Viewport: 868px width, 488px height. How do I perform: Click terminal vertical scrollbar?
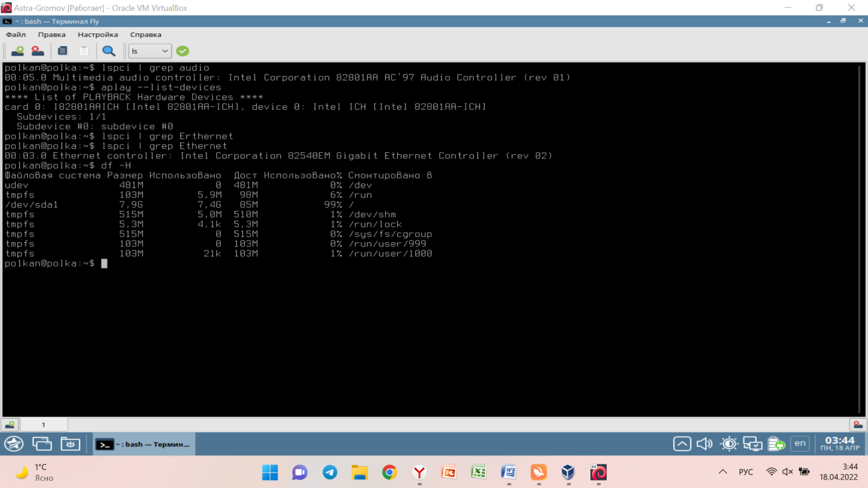pyautogui.click(x=860, y=239)
